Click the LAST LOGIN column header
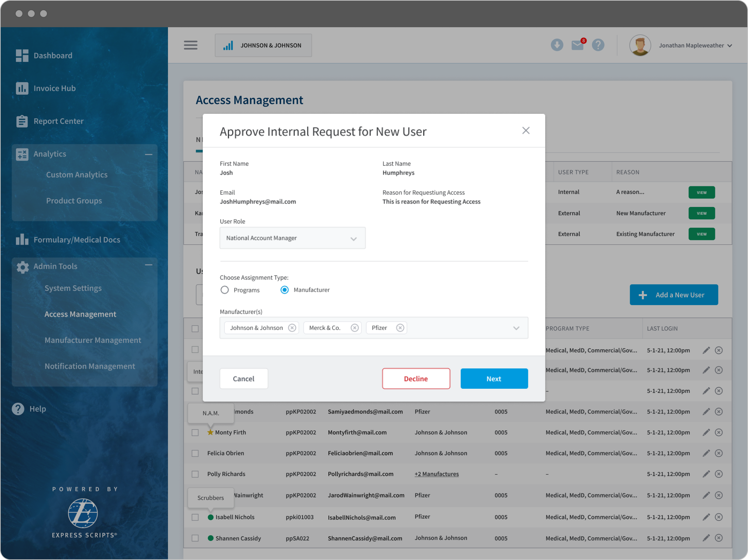748x560 pixels. tap(662, 329)
